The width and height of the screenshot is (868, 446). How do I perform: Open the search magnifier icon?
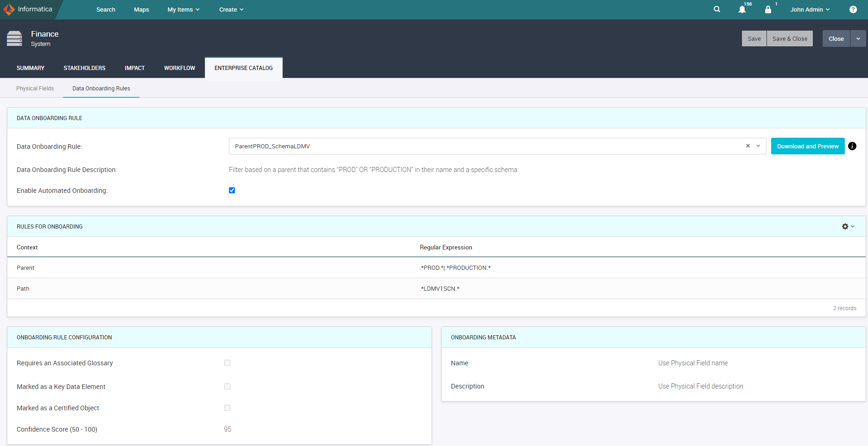tap(717, 9)
